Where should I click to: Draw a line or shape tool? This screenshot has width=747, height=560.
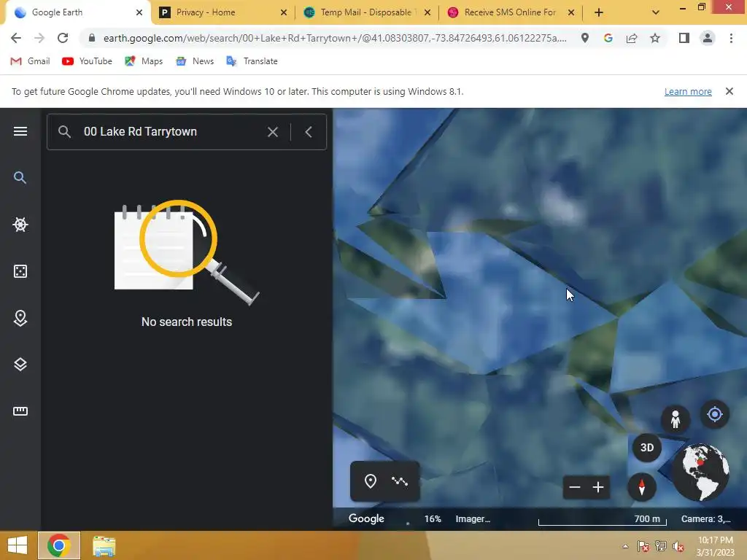coord(400,481)
